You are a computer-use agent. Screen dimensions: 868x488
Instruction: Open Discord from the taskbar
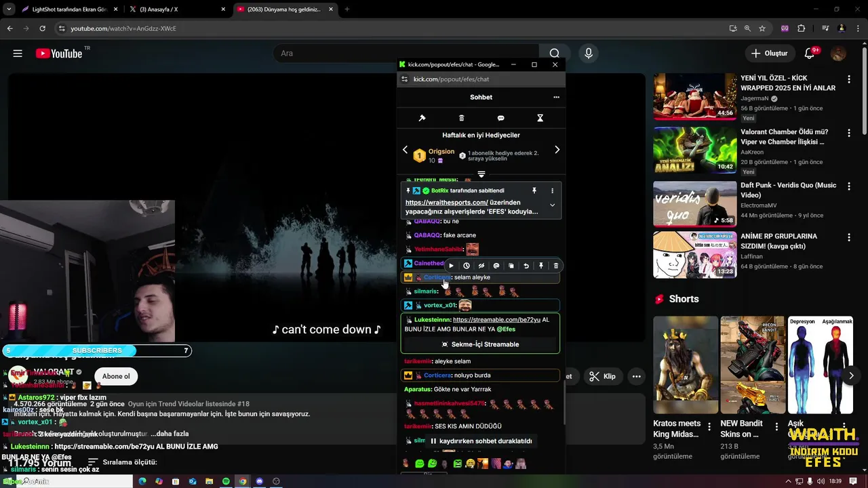[259, 481]
